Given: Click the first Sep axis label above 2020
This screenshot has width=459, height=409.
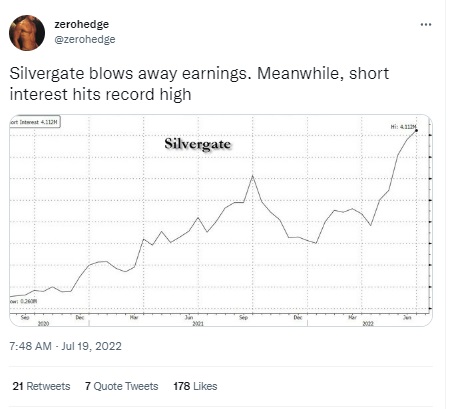Looking at the screenshot, I should (x=25, y=317).
